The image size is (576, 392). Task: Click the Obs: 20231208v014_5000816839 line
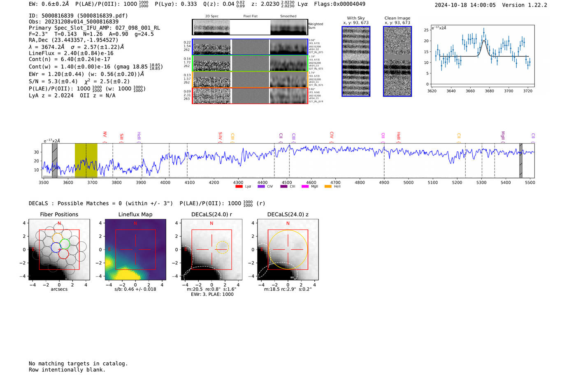coord(74,22)
